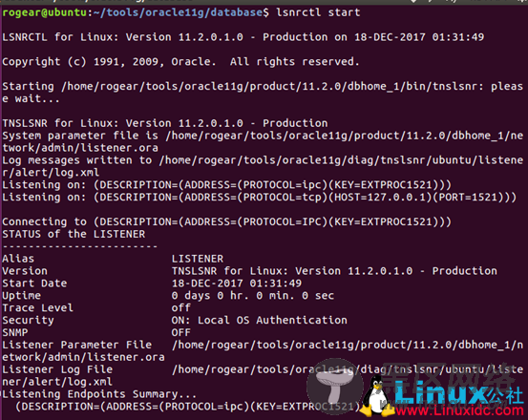This screenshot has height=420, width=528.
Task: Click 'Listening Endpoints Summary...' text
Action: 99,394
